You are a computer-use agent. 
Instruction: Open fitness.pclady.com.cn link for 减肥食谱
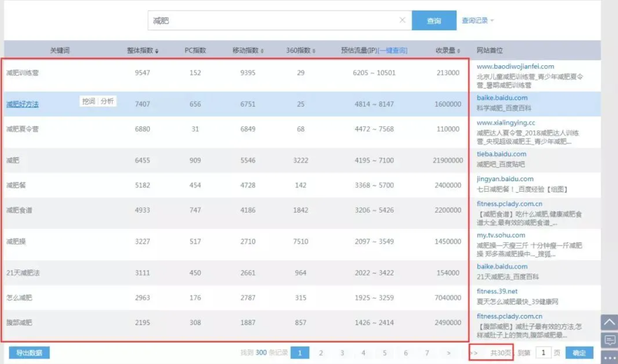pyautogui.click(x=509, y=204)
